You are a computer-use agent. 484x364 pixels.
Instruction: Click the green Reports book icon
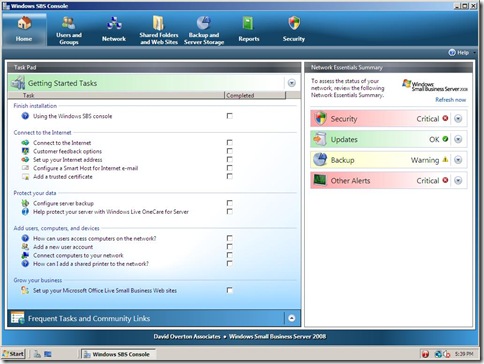tap(248, 23)
